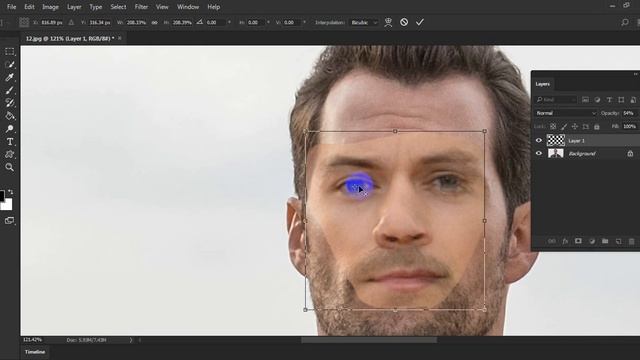The height and width of the screenshot is (360, 640).
Task: Open the blend mode Normal dropdown
Action: pos(566,113)
